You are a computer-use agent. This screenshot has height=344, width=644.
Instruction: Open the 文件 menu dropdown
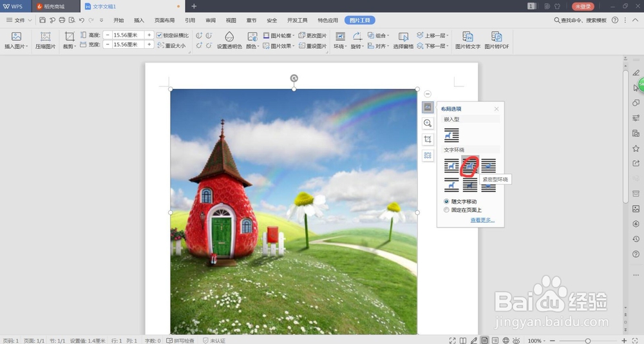[x=19, y=20]
